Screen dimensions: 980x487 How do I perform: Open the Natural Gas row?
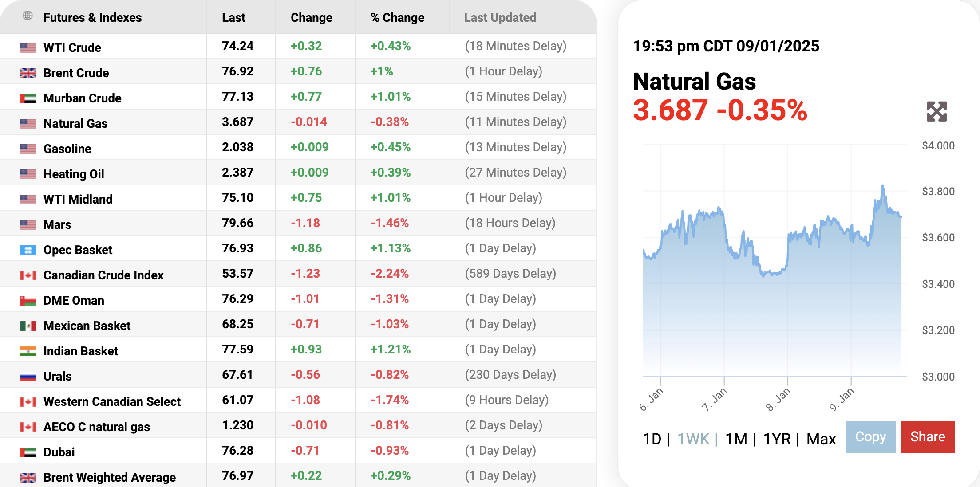(75, 123)
